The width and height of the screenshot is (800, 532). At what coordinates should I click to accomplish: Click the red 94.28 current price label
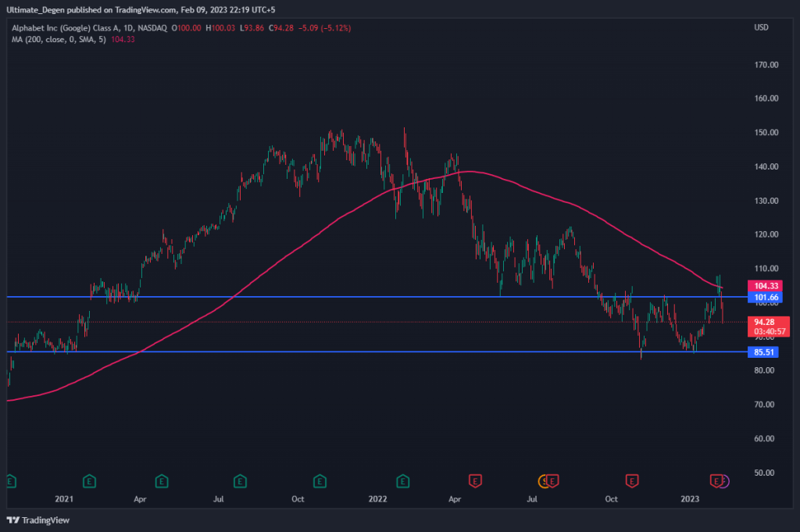pyautogui.click(x=769, y=327)
